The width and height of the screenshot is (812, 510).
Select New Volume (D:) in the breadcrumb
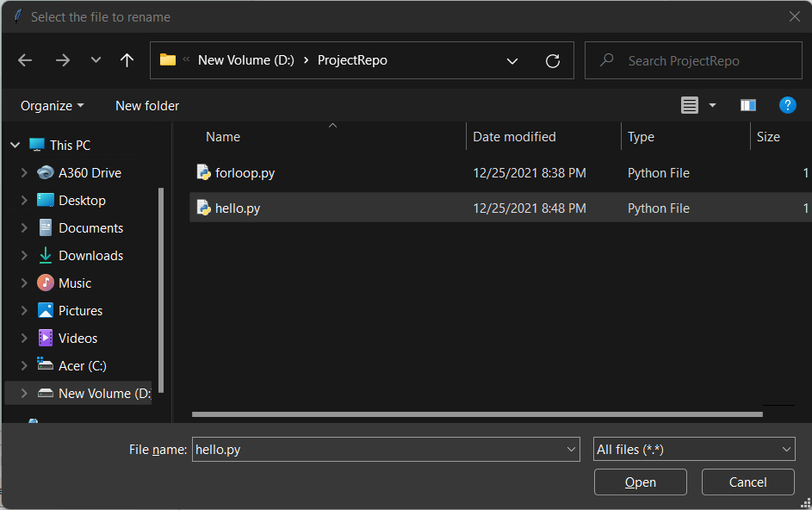tap(248, 60)
